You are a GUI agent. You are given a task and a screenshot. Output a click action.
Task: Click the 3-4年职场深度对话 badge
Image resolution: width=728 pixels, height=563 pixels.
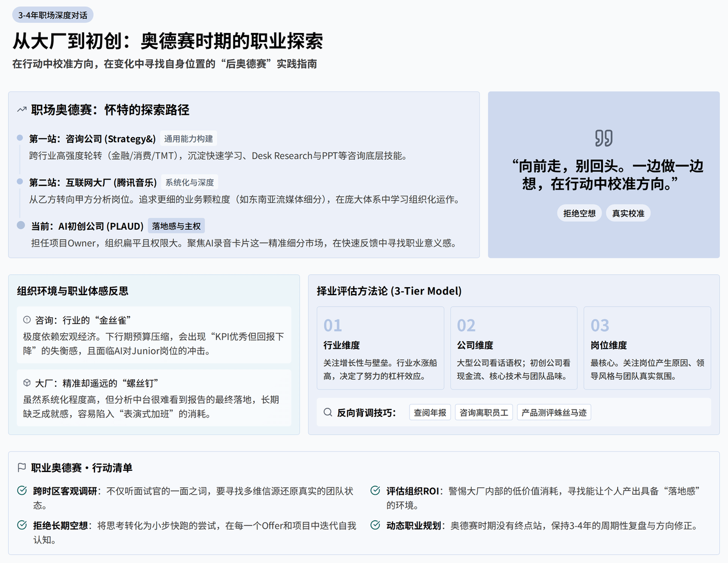pos(53,15)
